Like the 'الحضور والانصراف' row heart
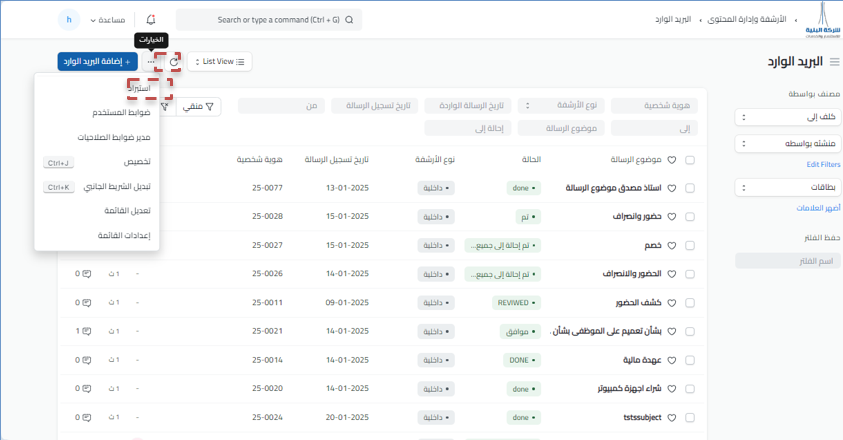843x440 pixels. click(671, 274)
